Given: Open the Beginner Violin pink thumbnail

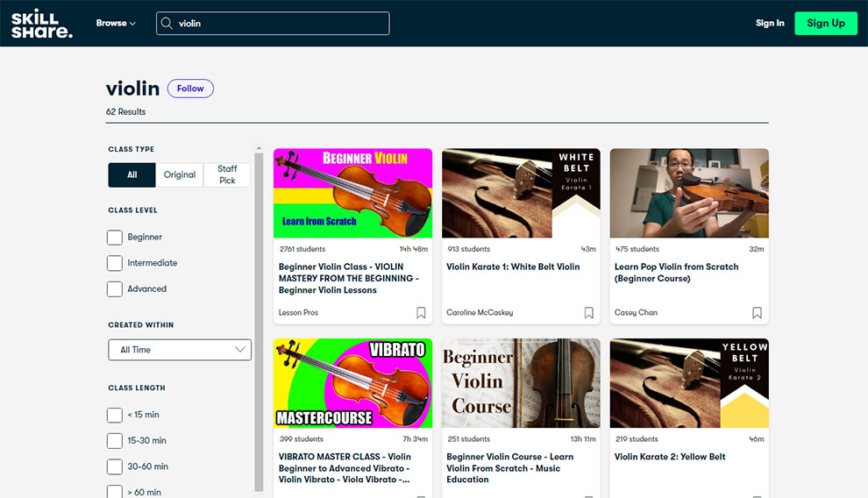Looking at the screenshot, I should click(x=352, y=193).
